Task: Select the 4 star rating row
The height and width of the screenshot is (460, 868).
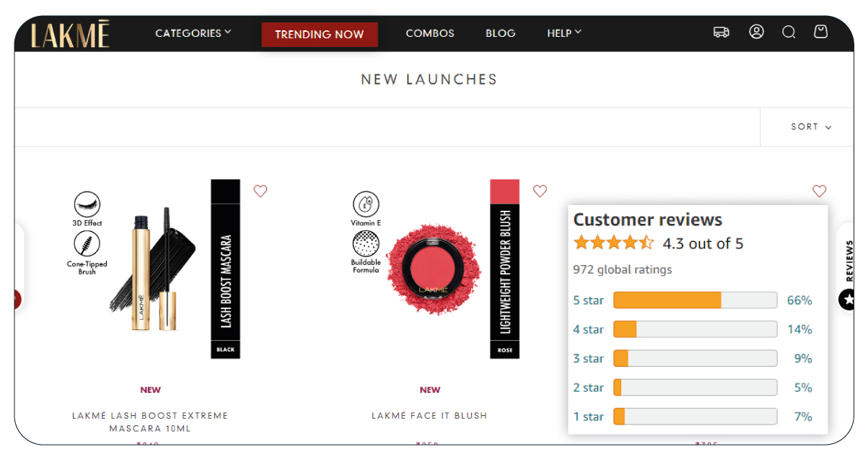Action: (x=693, y=329)
